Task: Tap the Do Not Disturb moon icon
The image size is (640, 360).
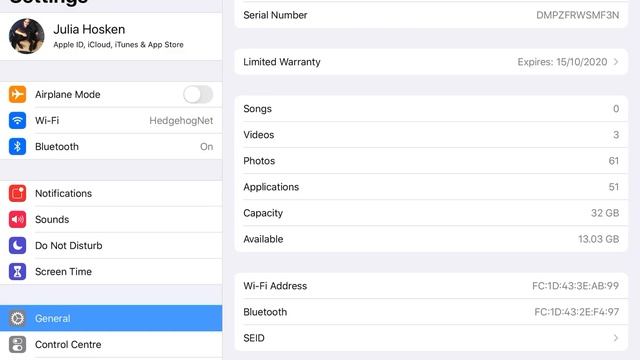Action: tap(17, 245)
